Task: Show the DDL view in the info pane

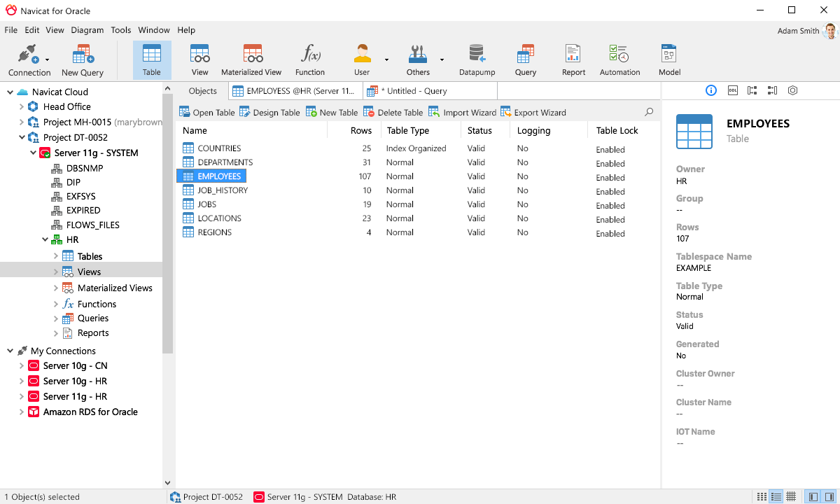Action: (x=732, y=90)
